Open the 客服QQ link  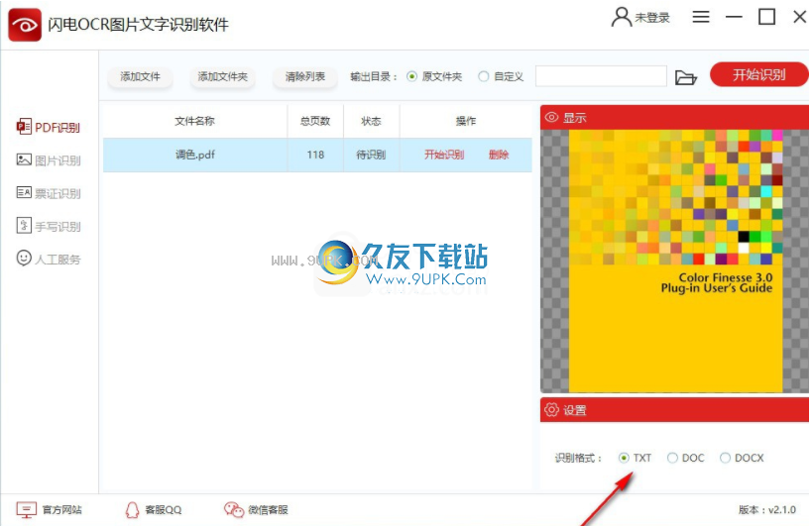[x=164, y=510]
